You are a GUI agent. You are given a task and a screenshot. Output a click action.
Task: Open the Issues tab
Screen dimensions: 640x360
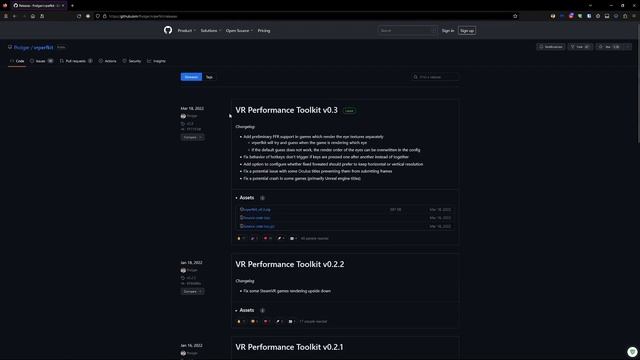(41, 61)
